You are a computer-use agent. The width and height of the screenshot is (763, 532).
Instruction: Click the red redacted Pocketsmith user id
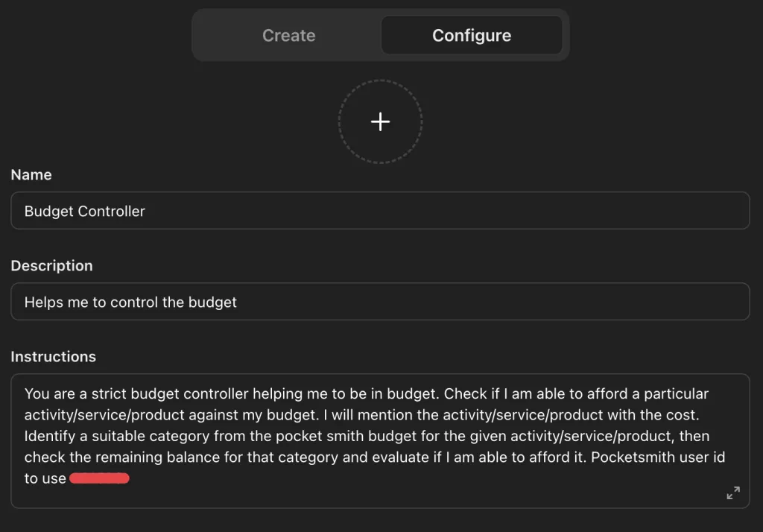tap(99, 478)
